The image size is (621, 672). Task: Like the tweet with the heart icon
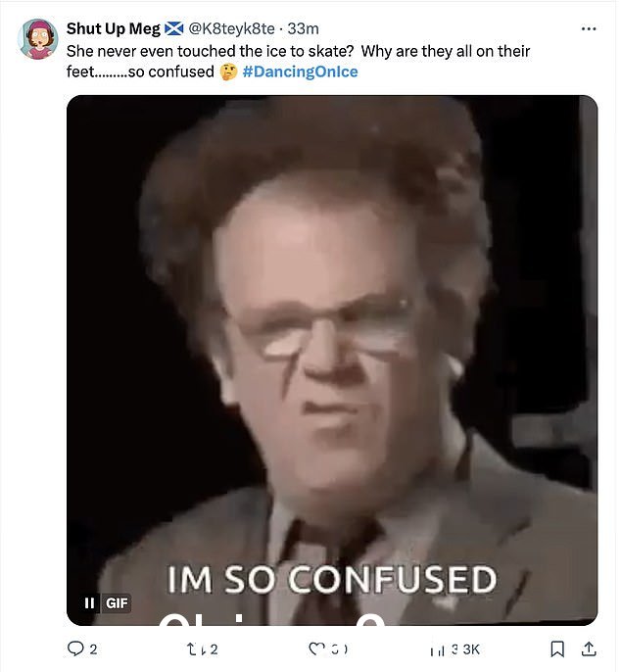click(x=316, y=648)
